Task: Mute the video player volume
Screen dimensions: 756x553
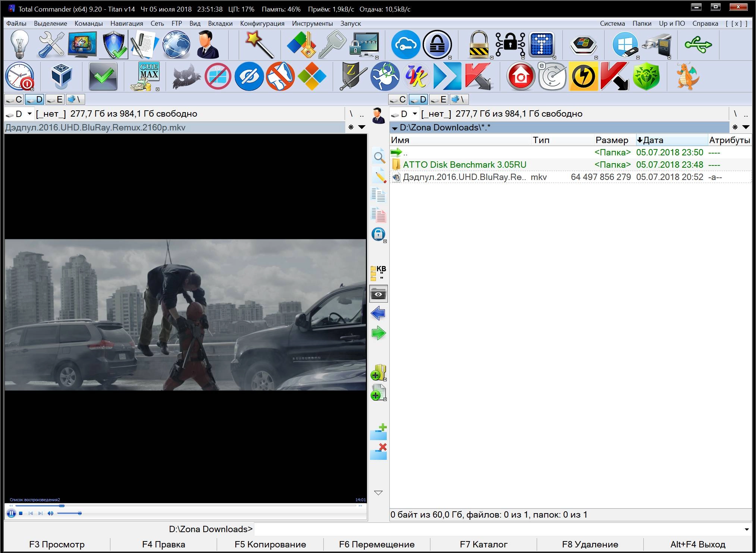Action: 50,513
